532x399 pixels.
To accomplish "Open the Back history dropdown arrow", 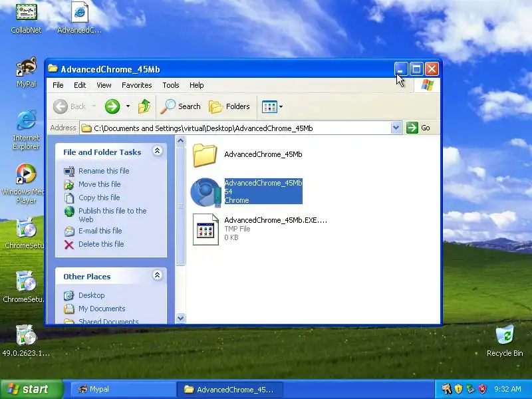I will click(x=94, y=106).
